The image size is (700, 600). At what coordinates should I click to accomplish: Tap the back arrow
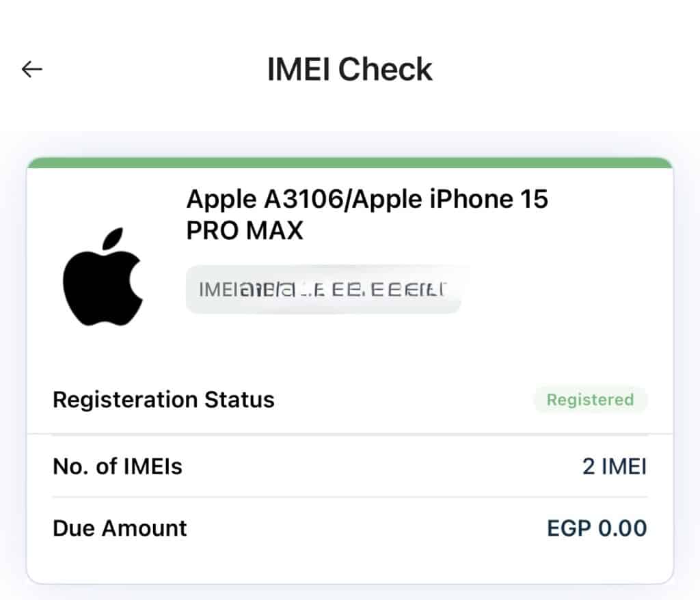point(32,69)
